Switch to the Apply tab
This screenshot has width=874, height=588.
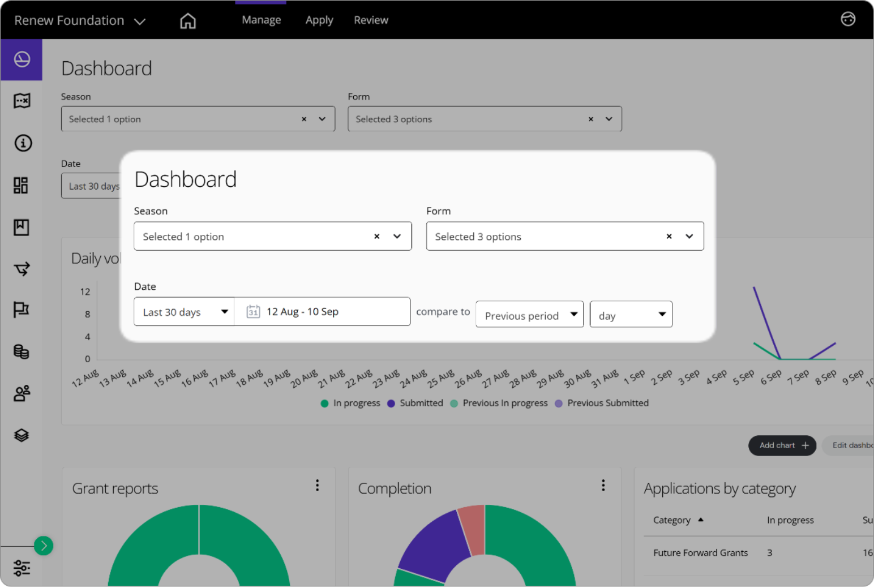(319, 20)
